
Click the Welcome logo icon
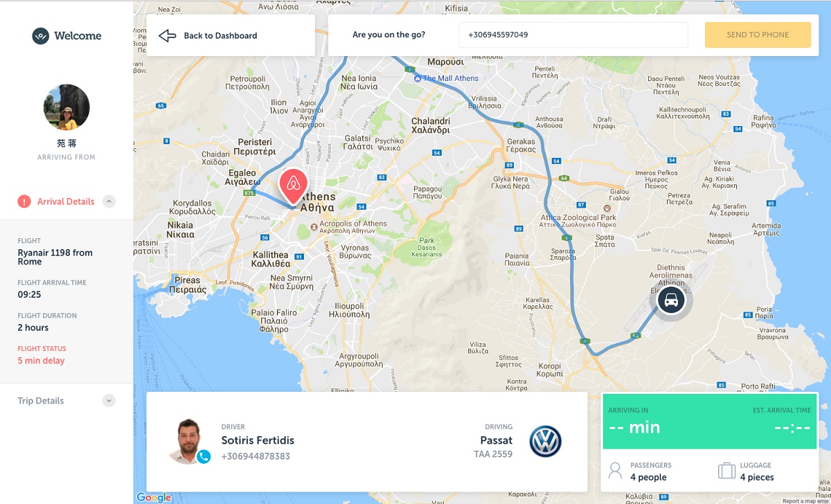[40, 36]
